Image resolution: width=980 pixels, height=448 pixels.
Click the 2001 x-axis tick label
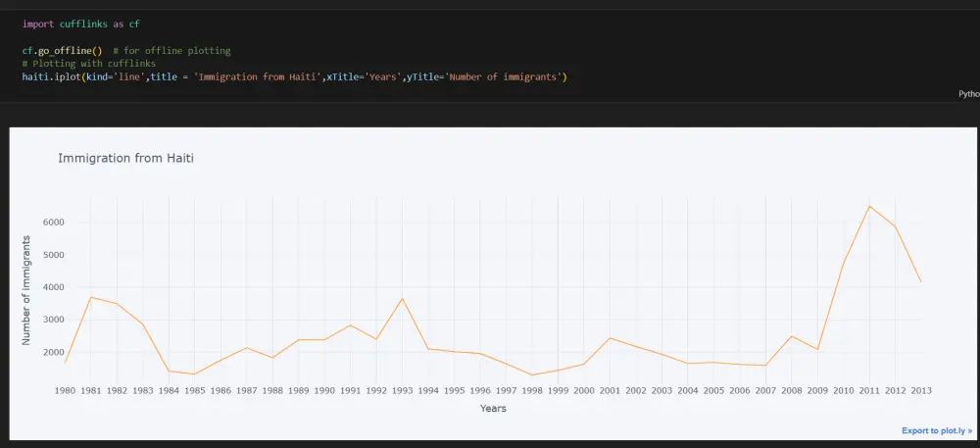point(610,390)
